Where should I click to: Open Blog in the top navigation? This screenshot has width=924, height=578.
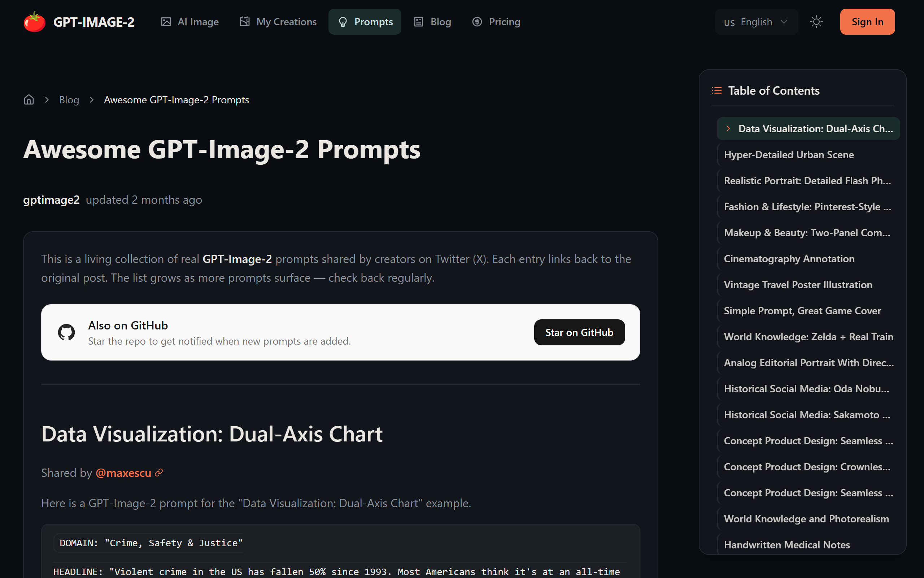[x=433, y=22]
